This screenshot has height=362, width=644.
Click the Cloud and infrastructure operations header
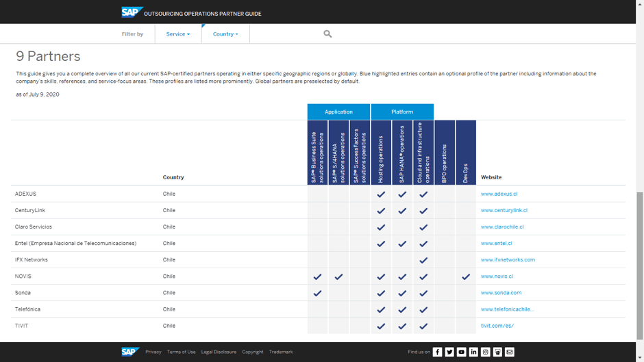423,153
